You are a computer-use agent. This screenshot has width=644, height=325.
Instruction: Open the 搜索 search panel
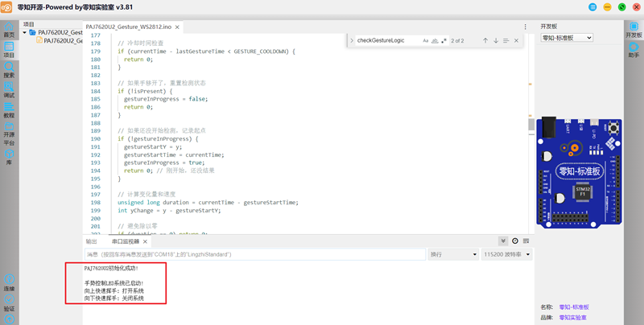point(9,70)
